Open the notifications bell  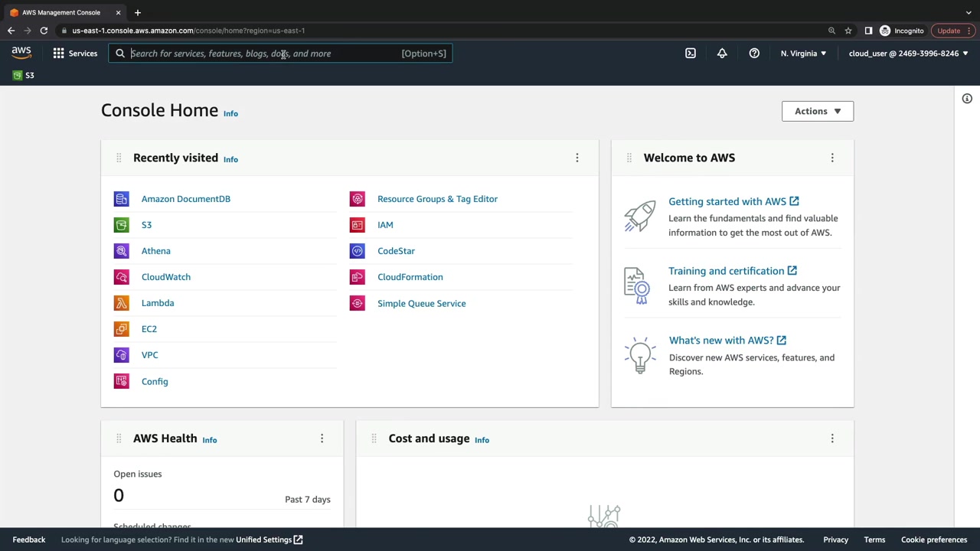click(722, 54)
